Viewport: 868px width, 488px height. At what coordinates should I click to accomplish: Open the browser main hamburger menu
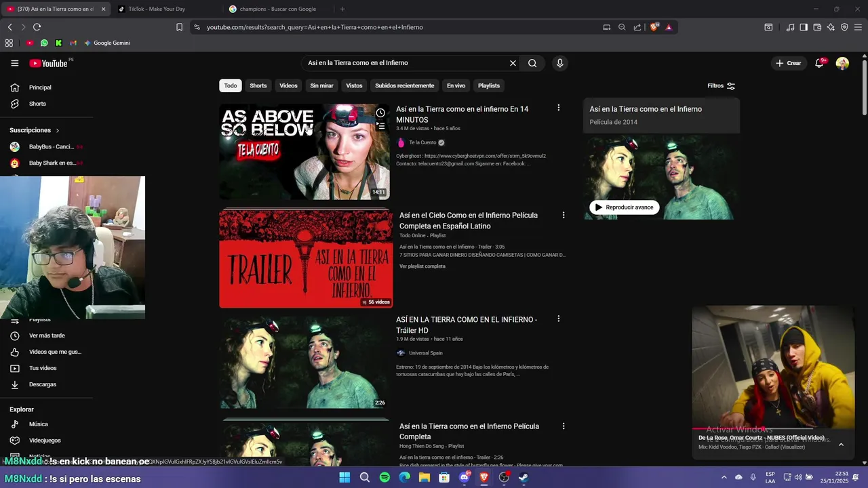858,27
